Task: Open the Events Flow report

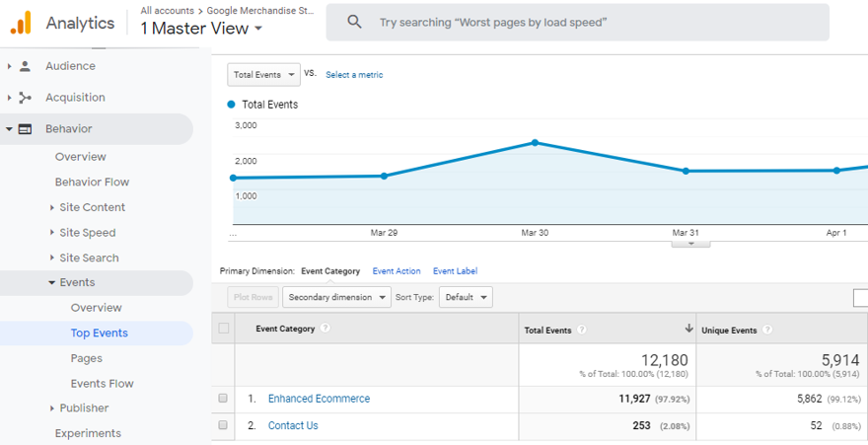Action: [x=102, y=384]
